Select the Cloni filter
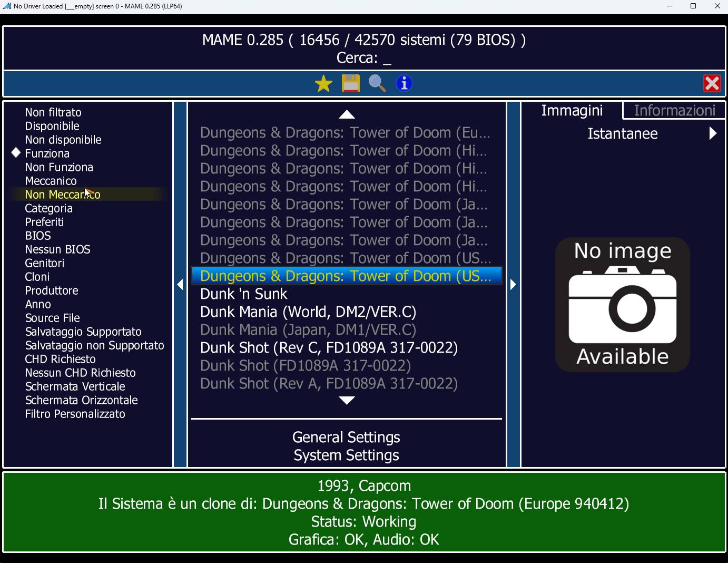The width and height of the screenshot is (728, 563). coord(37,277)
